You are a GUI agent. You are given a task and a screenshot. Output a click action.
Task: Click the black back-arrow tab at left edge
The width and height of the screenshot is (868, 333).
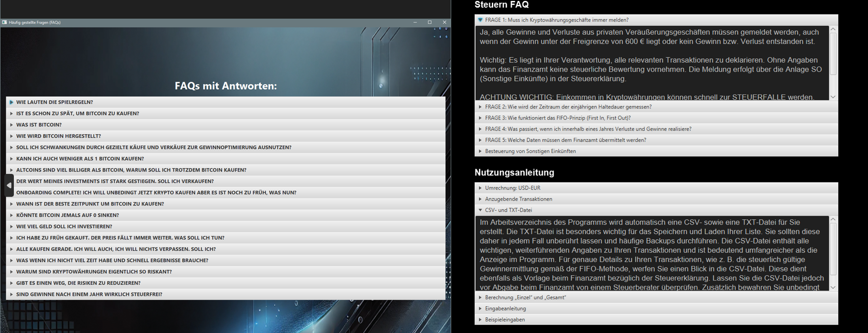[x=9, y=185]
